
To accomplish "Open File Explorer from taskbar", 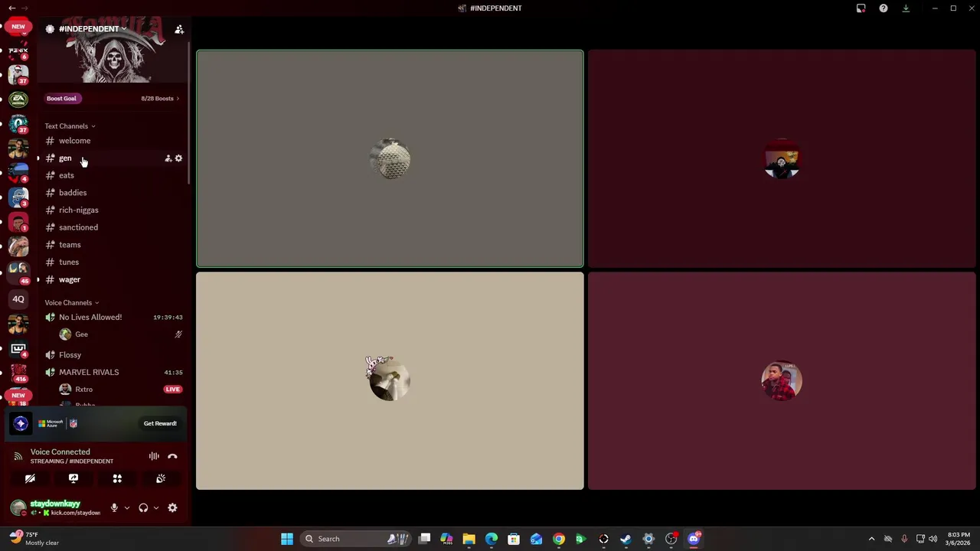I will coord(469,539).
